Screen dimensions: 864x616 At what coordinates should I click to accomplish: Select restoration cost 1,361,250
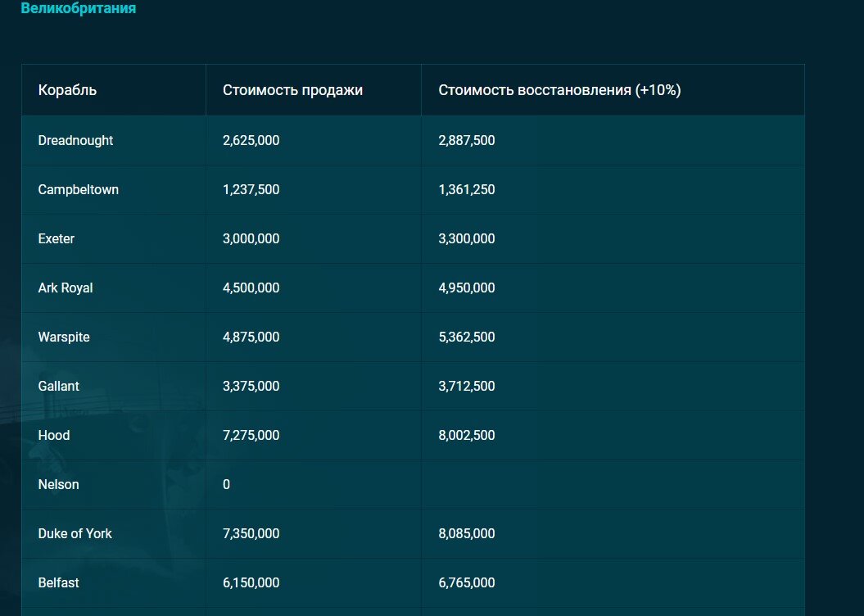pos(467,189)
